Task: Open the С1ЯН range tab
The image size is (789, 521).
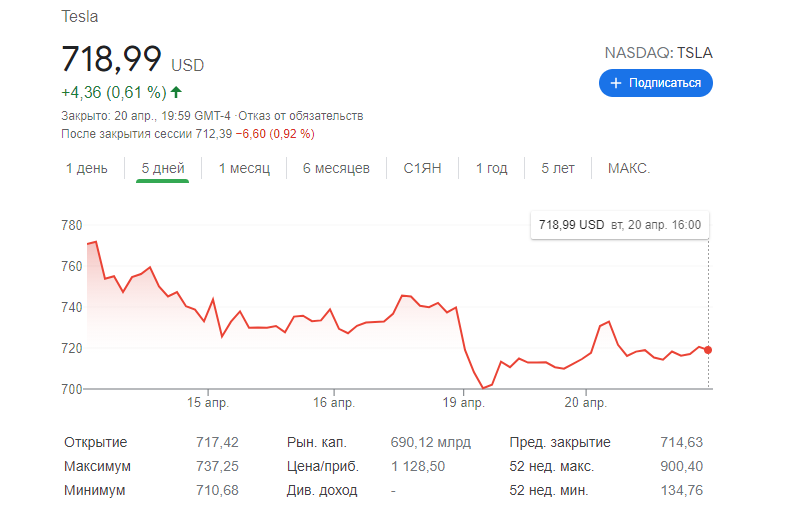Action: [x=423, y=168]
